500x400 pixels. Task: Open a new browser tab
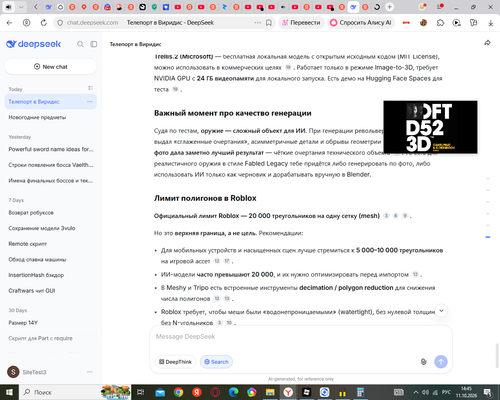coord(389,7)
